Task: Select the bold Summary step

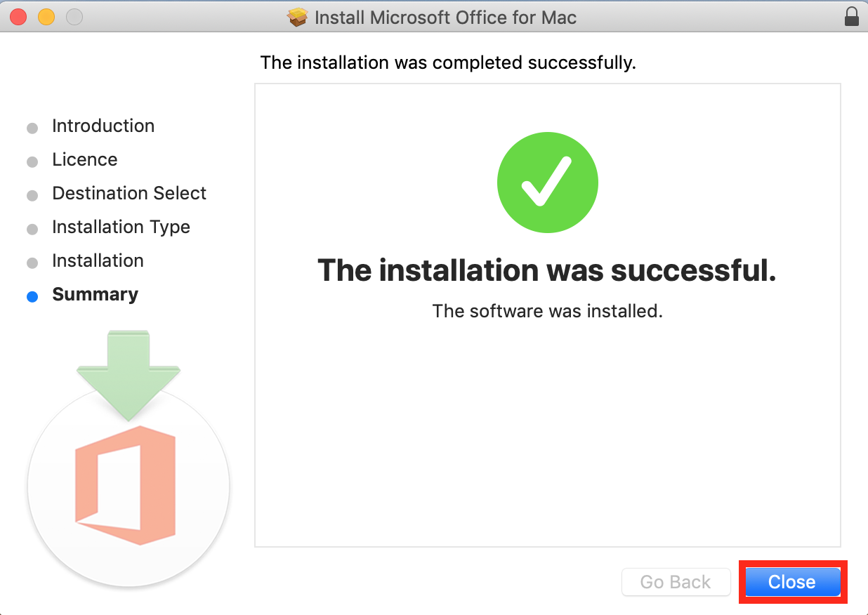Action: pos(96,294)
